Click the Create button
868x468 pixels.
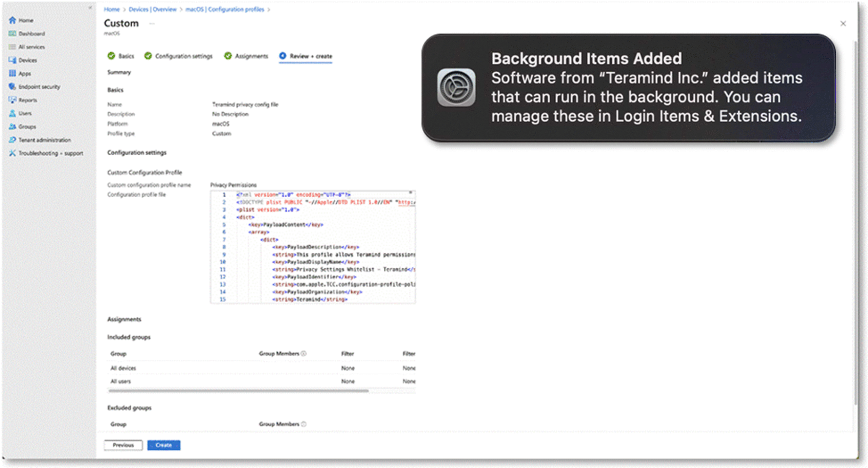[163, 445]
